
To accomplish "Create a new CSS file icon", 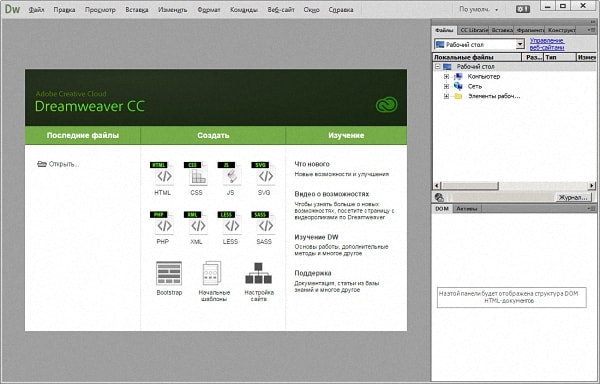I will pos(196,174).
